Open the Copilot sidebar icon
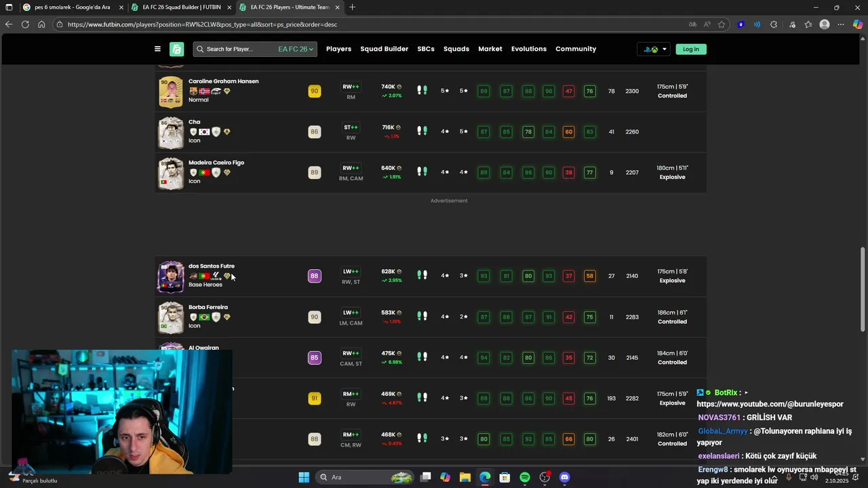The width and height of the screenshot is (868, 488). click(x=858, y=24)
